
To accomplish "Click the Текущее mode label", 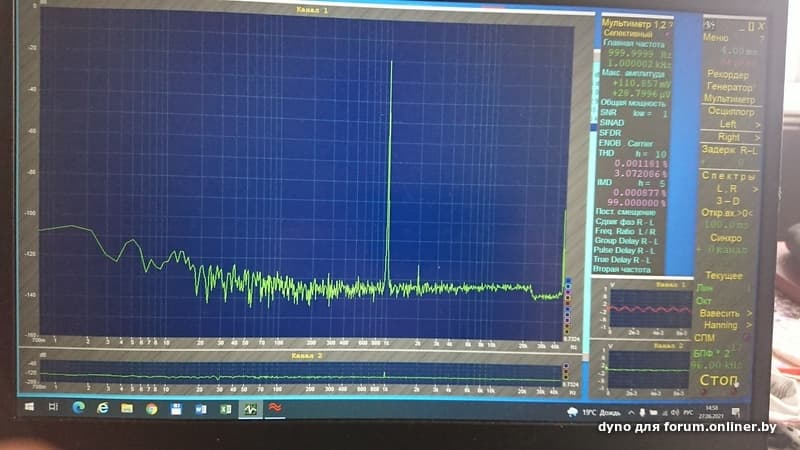I will click(723, 276).
